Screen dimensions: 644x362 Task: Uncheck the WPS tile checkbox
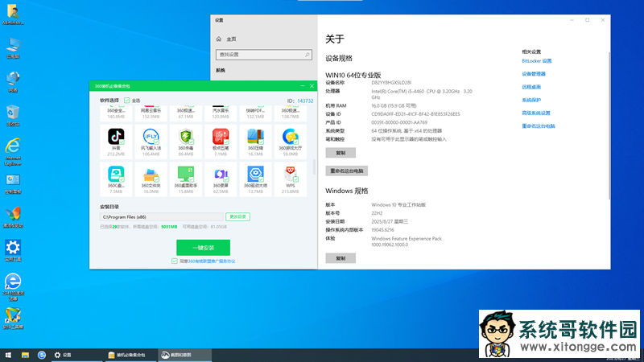(296, 179)
